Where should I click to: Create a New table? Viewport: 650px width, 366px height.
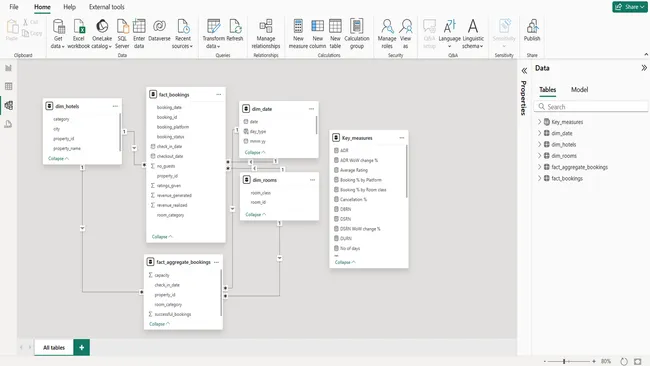(335, 34)
